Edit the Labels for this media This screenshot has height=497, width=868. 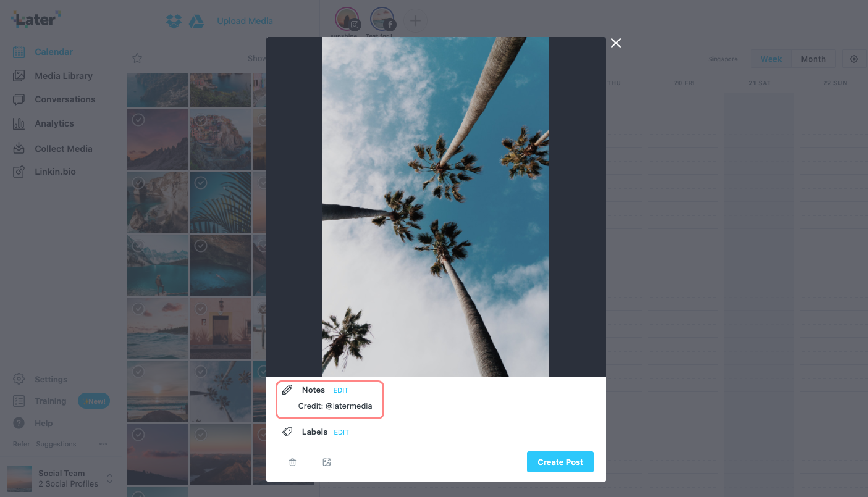(x=342, y=432)
